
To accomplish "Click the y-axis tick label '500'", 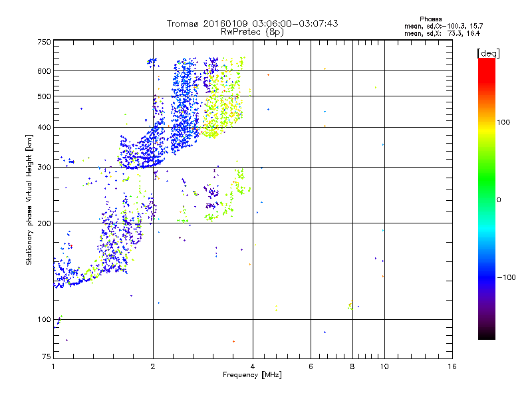I will pyautogui.click(x=44, y=96).
